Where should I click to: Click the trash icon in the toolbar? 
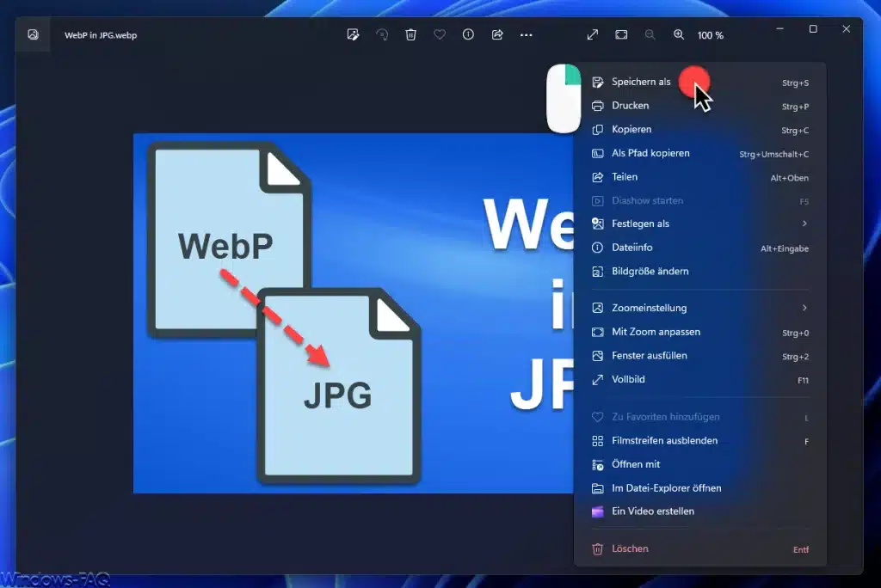pos(410,35)
